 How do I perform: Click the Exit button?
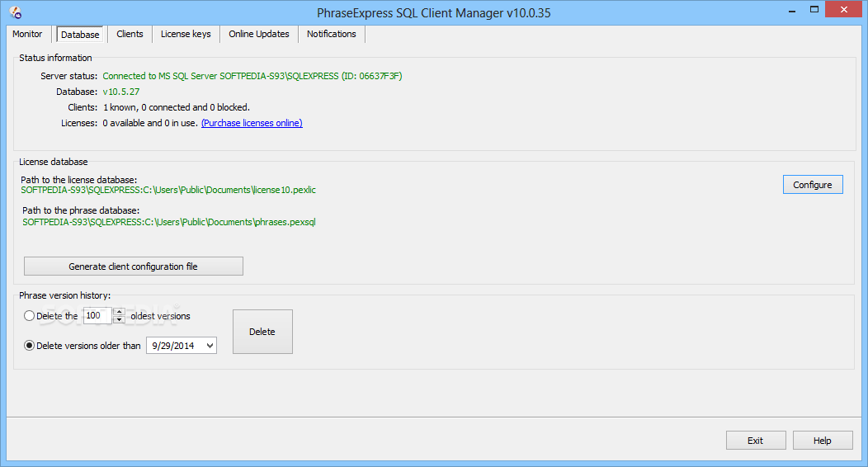pyautogui.click(x=756, y=441)
